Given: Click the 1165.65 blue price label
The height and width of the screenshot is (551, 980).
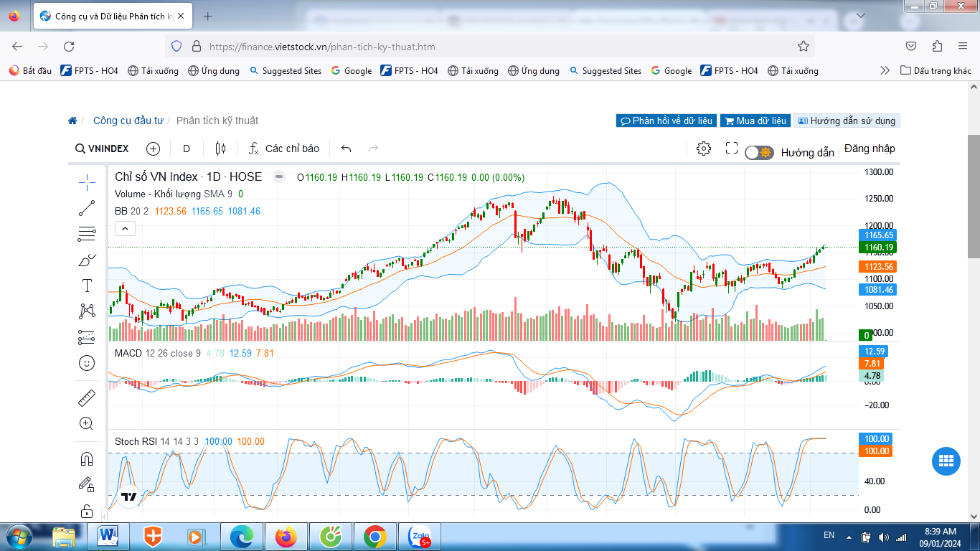Looking at the screenshot, I should pyautogui.click(x=877, y=235).
